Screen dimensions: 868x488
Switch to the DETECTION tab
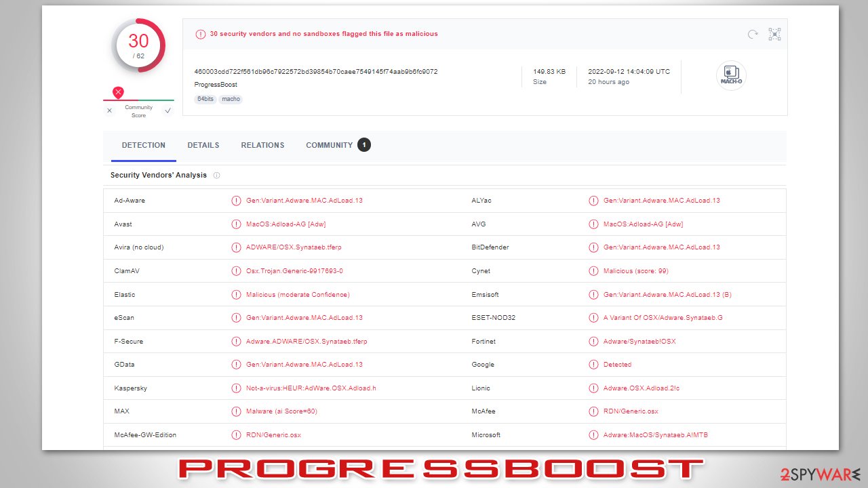(144, 145)
